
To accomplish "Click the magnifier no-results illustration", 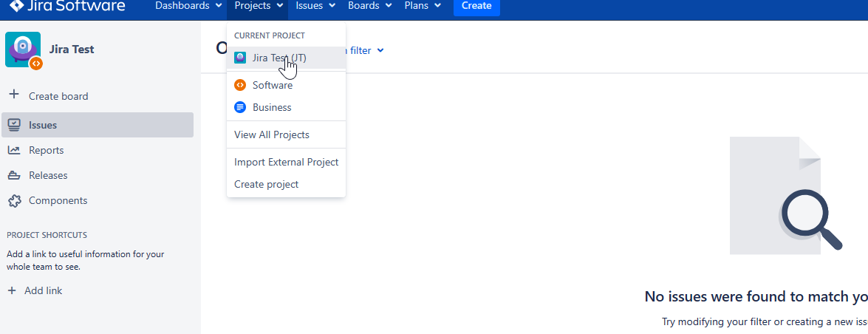I will (x=786, y=196).
